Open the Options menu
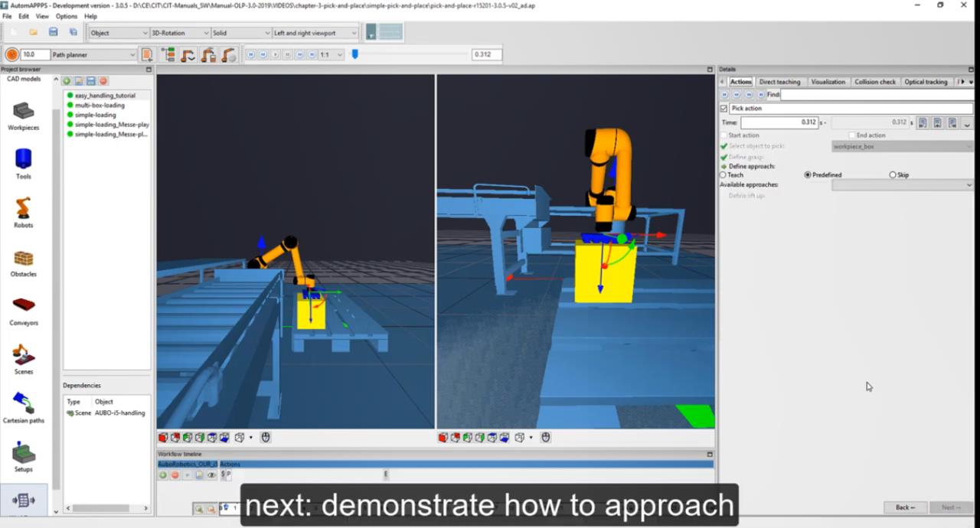 click(66, 16)
